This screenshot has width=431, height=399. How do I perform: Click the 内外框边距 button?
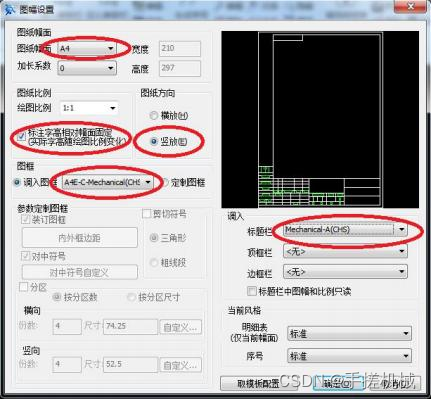(80, 238)
